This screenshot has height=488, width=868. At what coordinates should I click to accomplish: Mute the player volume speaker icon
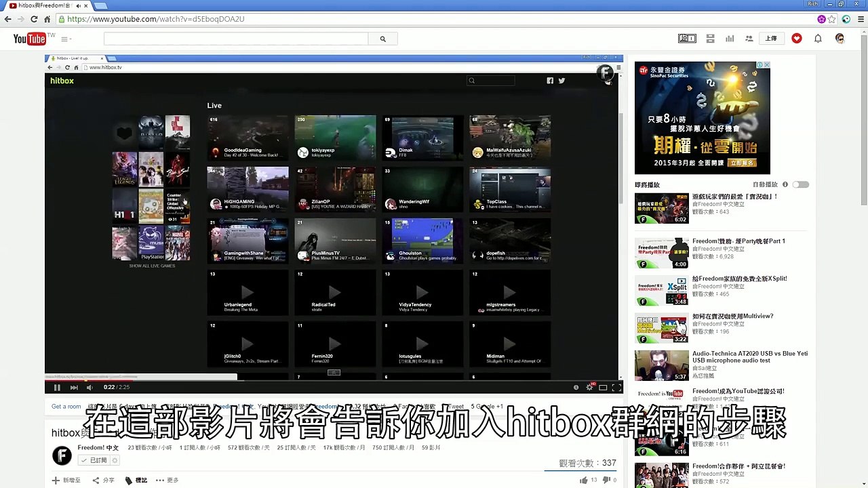(x=90, y=387)
